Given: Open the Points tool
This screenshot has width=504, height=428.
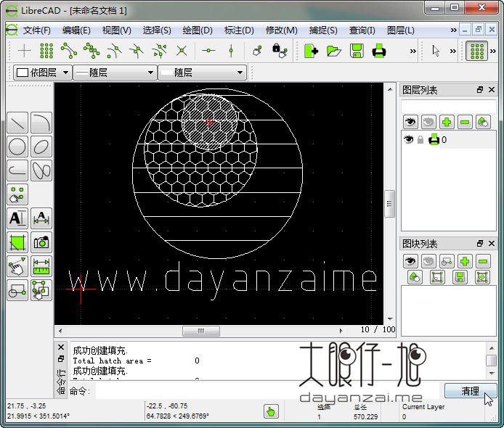Looking at the screenshot, I should (17, 194).
